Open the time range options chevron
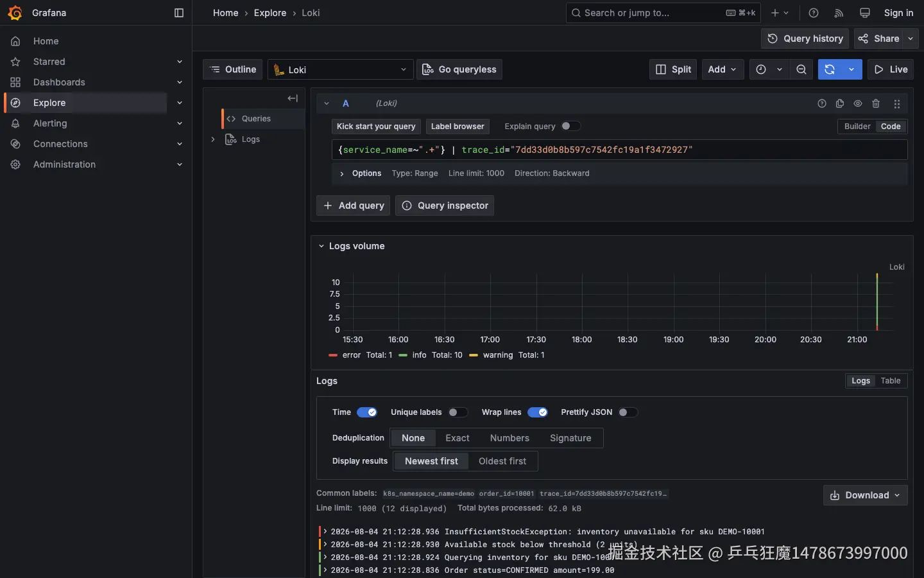The height and width of the screenshot is (578, 924). [780, 69]
